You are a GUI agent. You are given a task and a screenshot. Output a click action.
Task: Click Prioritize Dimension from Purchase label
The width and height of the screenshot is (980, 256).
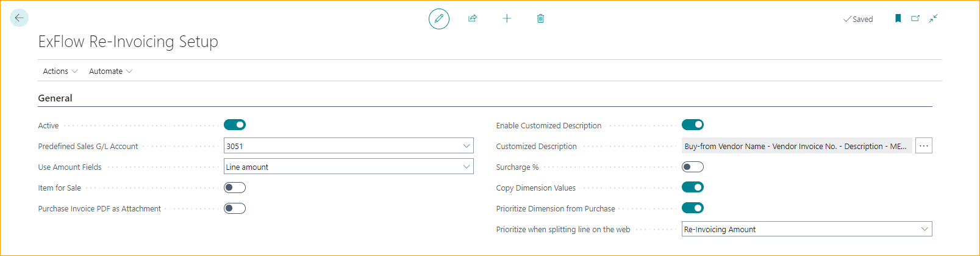(x=556, y=208)
